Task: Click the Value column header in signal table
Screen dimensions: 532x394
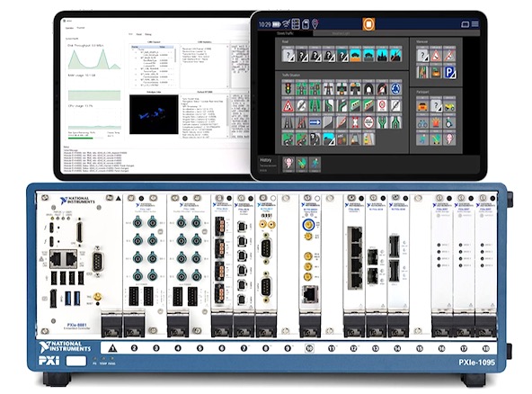Action: [162, 47]
